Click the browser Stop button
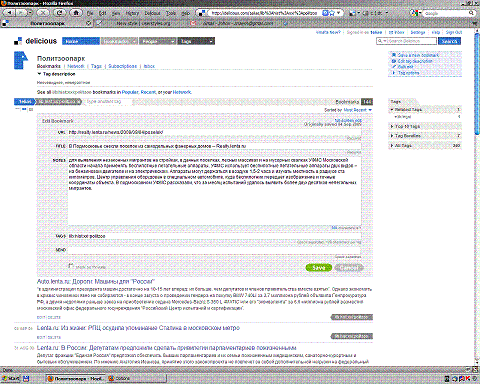The width and height of the screenshot is (480, 390). tap(43, 13)
